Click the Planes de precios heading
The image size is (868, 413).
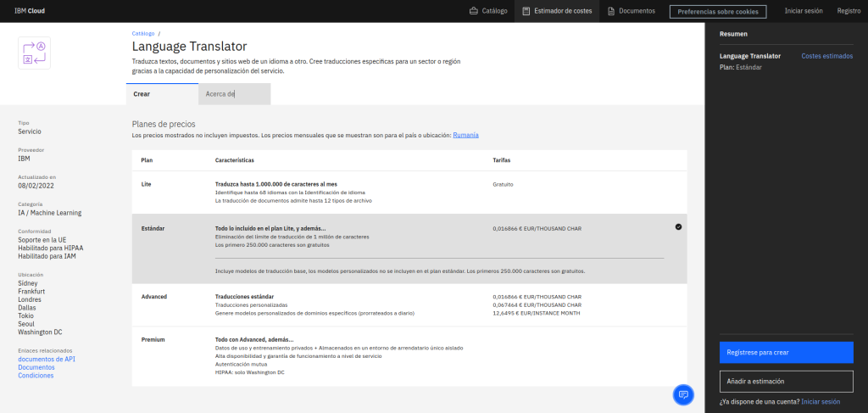click(164, 124)
